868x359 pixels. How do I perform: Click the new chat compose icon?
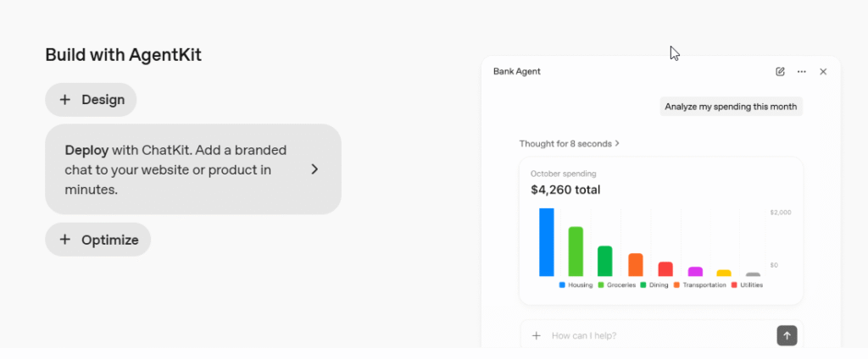pos(780,72)
